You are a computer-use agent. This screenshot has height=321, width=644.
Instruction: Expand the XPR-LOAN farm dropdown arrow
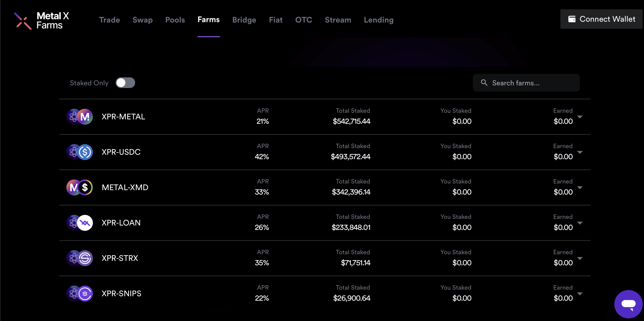580,223
